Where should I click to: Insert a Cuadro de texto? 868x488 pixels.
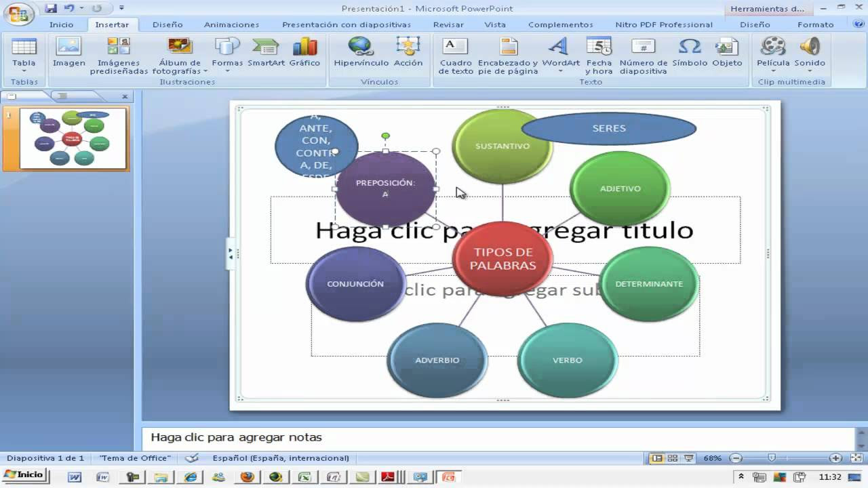click(456, 56)
